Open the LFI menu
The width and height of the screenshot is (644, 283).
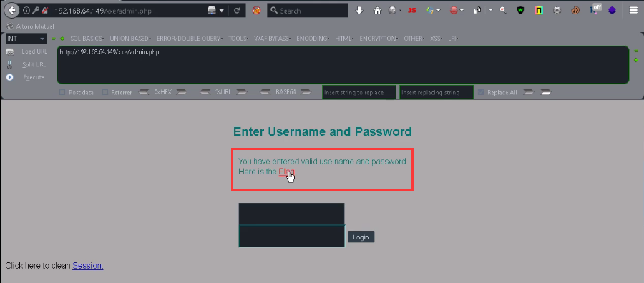(452, 39)
